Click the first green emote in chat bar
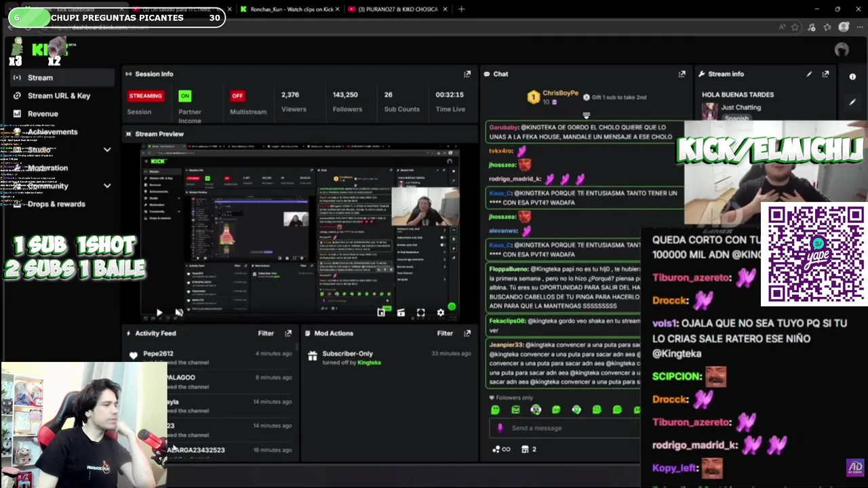 tap(495, 409)
